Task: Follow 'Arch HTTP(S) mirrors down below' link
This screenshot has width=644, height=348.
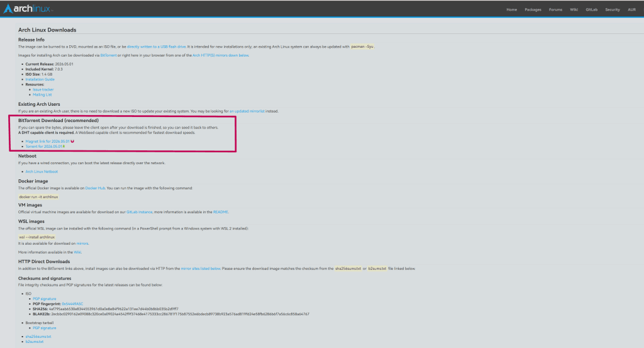Action: click(221, 55)
